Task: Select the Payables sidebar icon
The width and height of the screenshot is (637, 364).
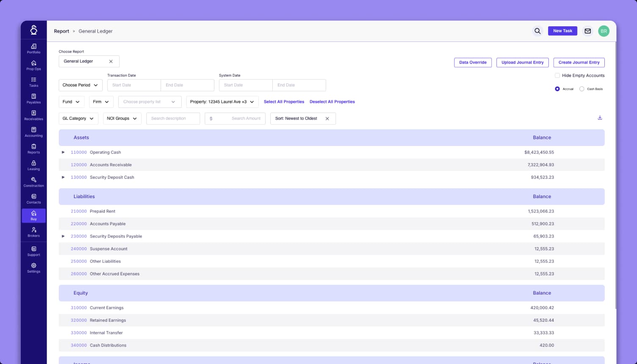Action: tap(33, 99)
